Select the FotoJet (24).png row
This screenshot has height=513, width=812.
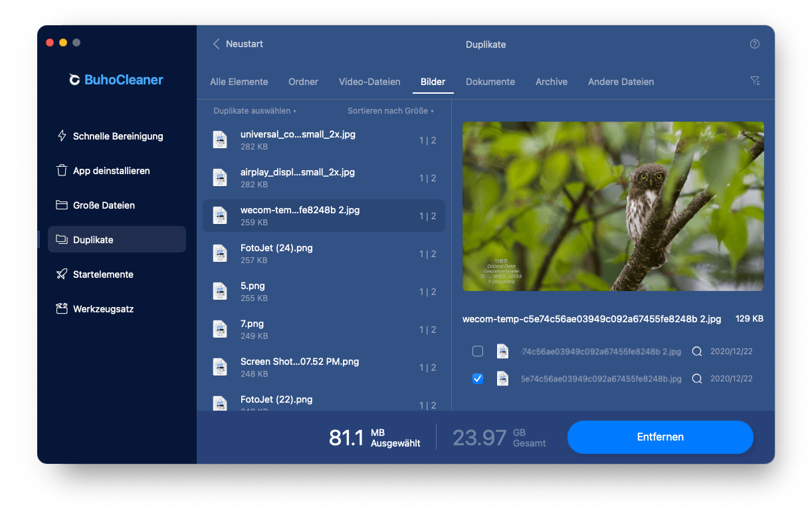(x=324, y=253)
